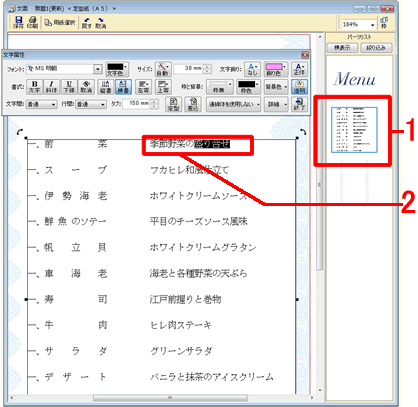Click the 終了 finish editing icon
Image resolution: width=418 pixels, height=407 pixels.
click(299, 104)
